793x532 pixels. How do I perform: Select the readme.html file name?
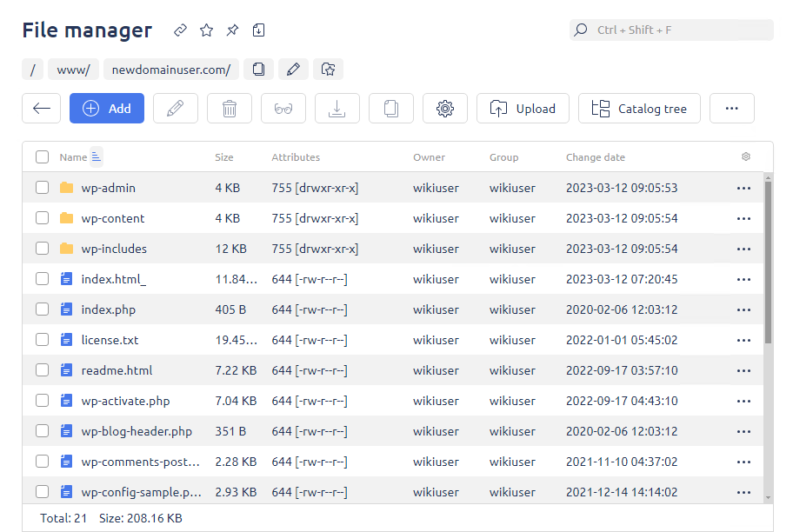pos(117,370)
